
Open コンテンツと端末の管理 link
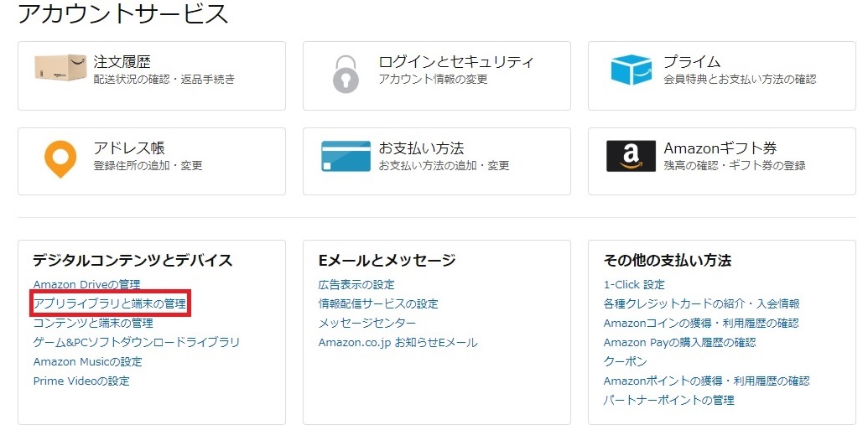93,323
